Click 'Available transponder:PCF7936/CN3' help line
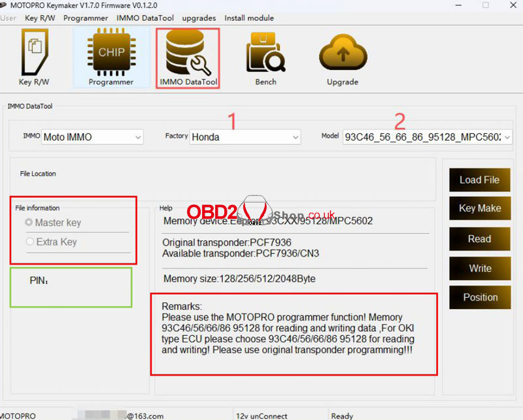The image size is (523, 420). point(241,253)
